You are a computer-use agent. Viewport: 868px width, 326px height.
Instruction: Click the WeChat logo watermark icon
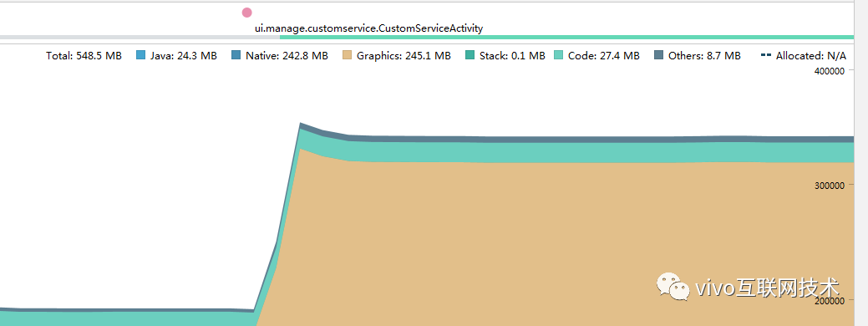coord(673,286)
